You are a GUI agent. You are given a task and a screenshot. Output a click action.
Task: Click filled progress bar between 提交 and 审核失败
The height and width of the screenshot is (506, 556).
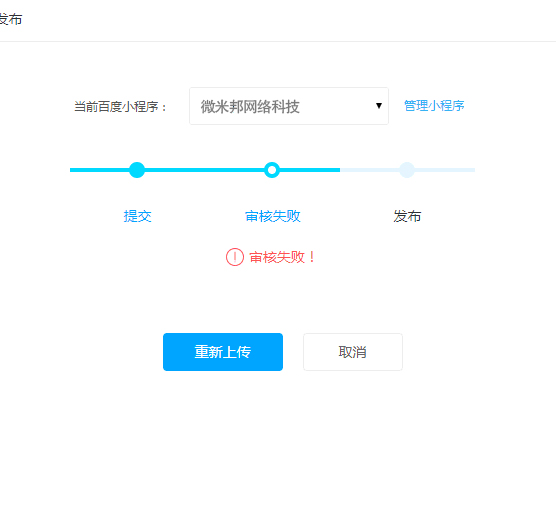(205, 170)
